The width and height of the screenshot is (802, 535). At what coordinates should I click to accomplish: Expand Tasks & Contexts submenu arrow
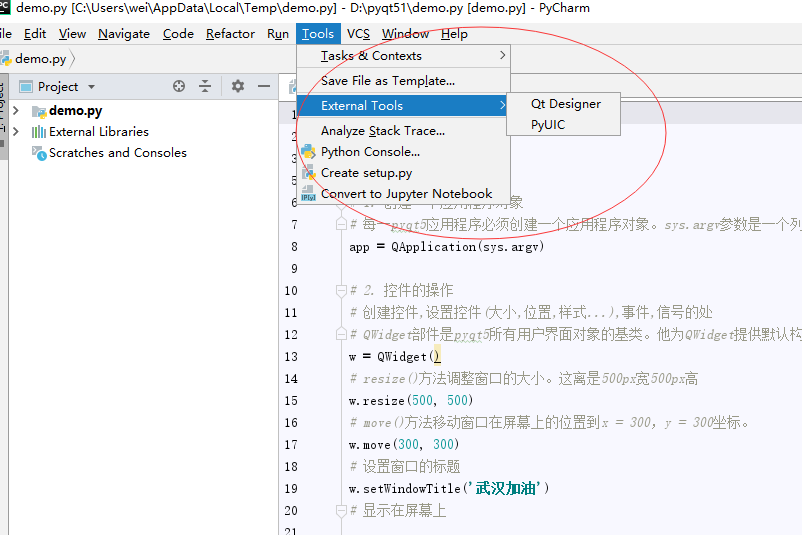pyautogui.click(x=502, y=55)
